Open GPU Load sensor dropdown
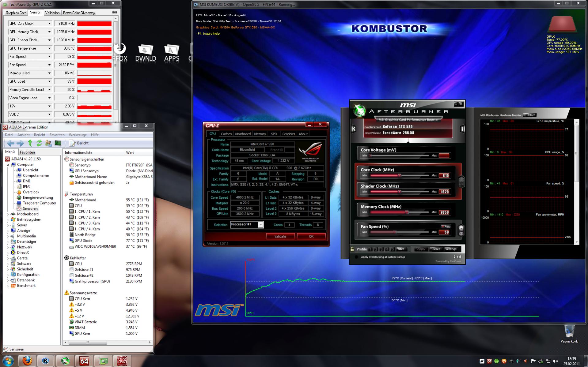Image resolution: width=588 pixels, height=367 pixels. (x=49, y=81)
